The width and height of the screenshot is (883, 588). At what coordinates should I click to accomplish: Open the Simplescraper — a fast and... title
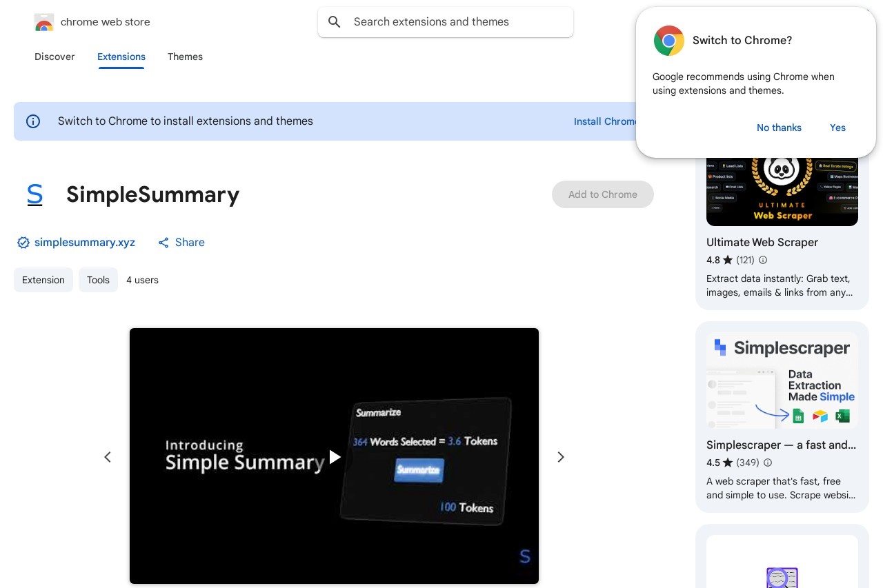click(781, 445)
